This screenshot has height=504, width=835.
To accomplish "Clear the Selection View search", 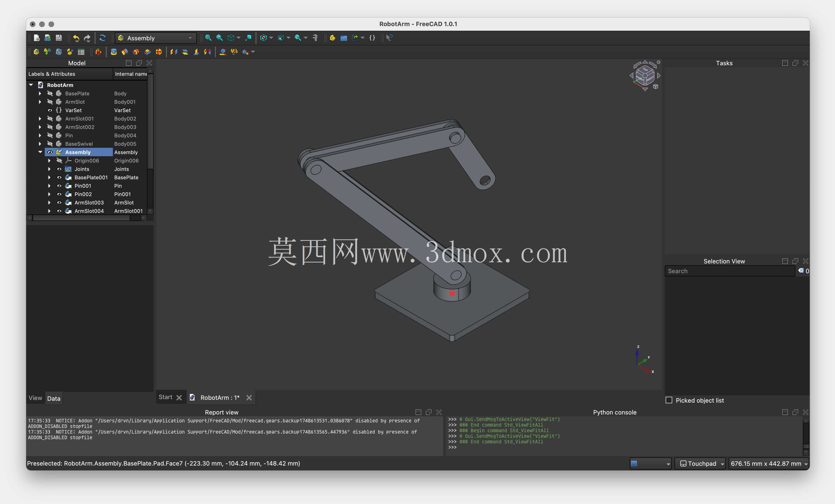I will (801, 271).
